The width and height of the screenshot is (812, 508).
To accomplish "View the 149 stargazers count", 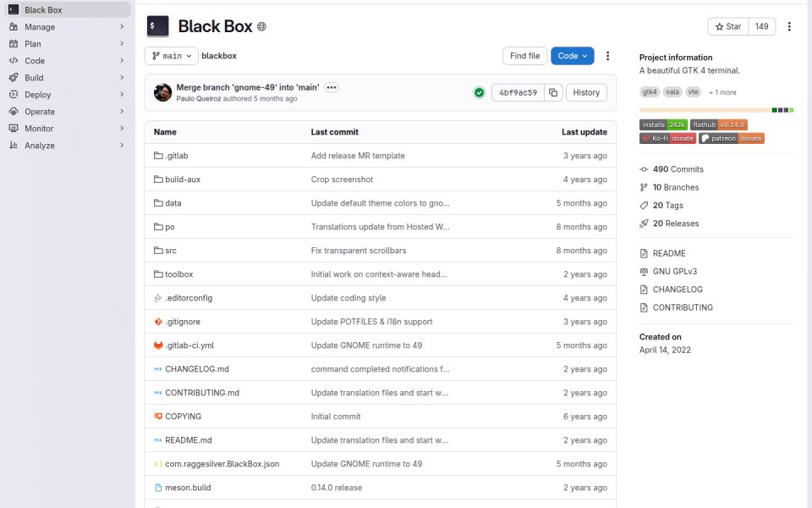I will (x=762, y=26).
